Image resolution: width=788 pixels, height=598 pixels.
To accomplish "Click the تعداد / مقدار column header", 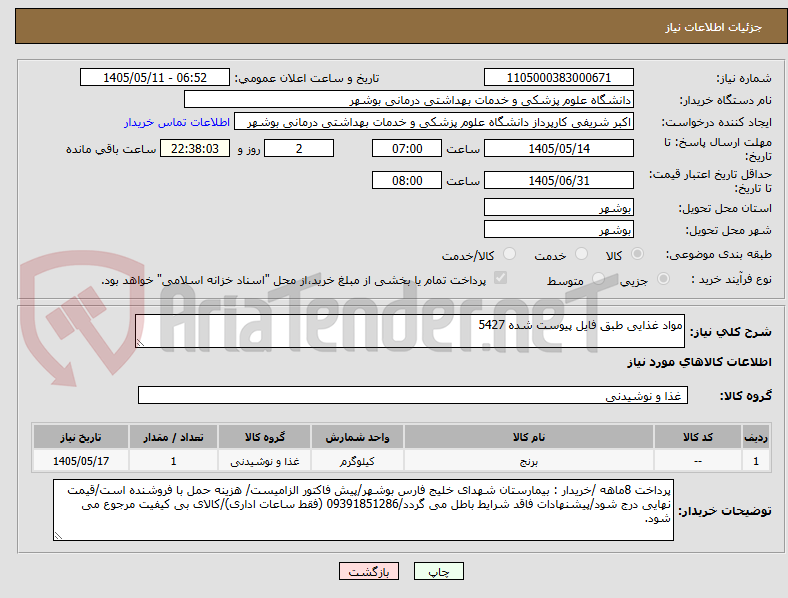I will pos(173,437).
